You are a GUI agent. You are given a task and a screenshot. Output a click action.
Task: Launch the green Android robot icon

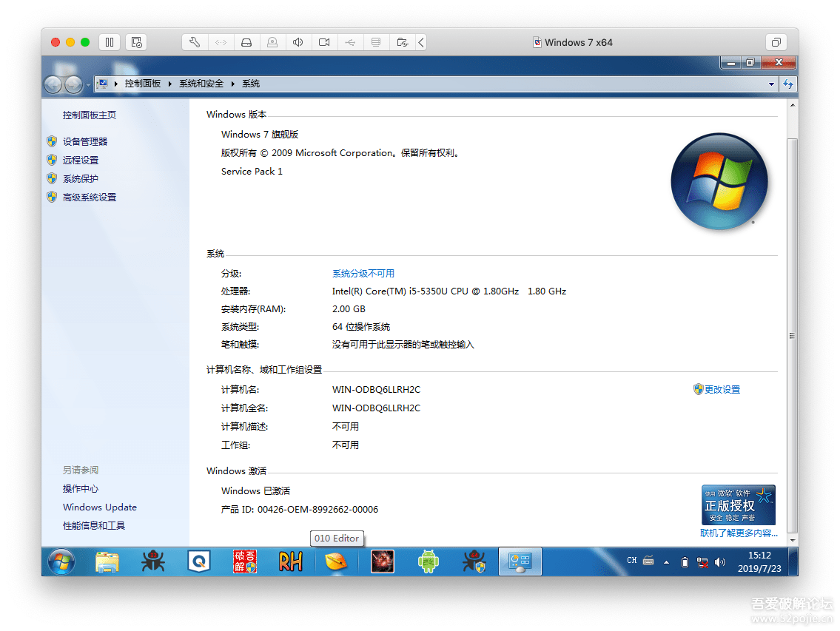[x=429, y=562]
